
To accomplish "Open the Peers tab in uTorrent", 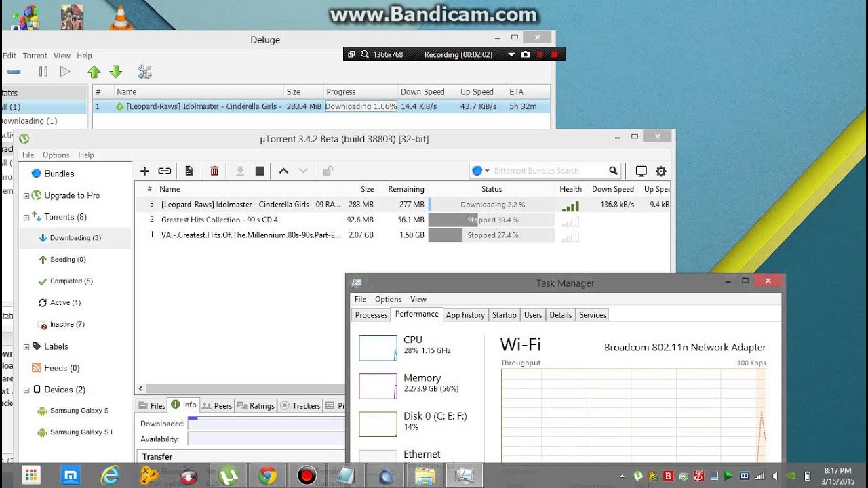I will pos(217,405).
